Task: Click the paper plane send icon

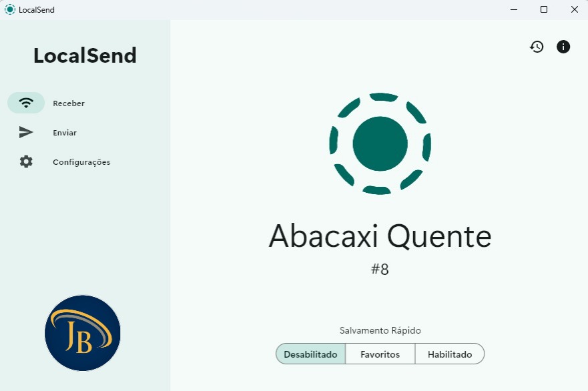Action: [x=26, y=133]
